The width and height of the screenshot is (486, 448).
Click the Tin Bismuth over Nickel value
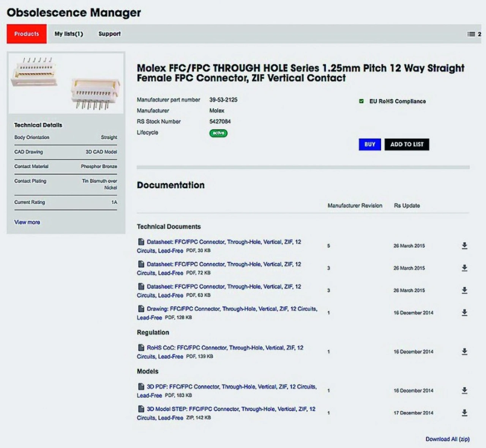(99, 184)
